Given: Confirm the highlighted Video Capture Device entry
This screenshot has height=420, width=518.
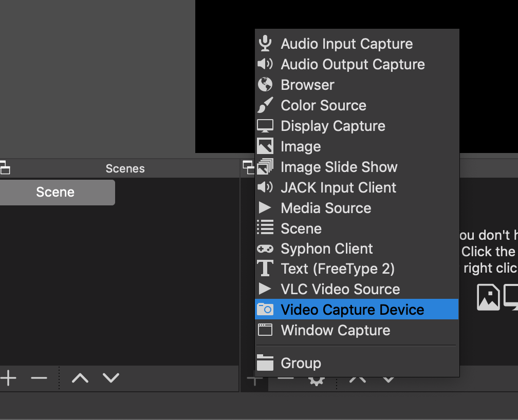Looking at the screenshot, I should coord(352,309).
